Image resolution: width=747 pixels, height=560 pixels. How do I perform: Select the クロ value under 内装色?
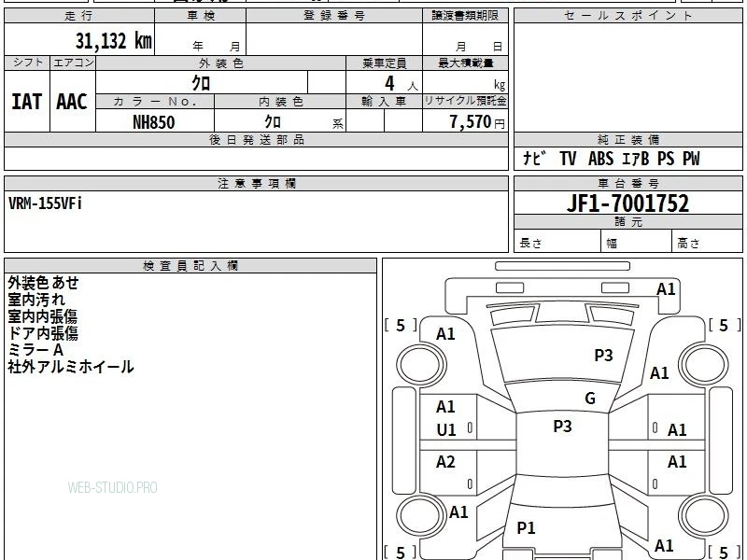[273, 122]
